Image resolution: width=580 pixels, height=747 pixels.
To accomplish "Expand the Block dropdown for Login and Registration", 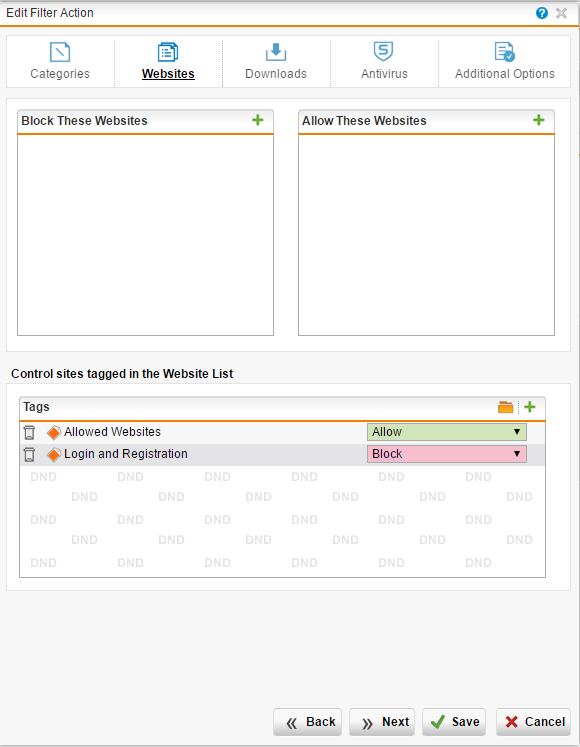I will pyautogui.click(x=447, y=454).
